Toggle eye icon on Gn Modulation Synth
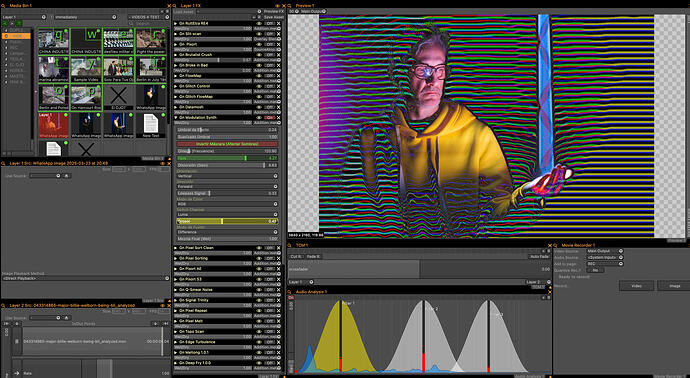This screenshot has height=378, width=690. click(259, 117)
